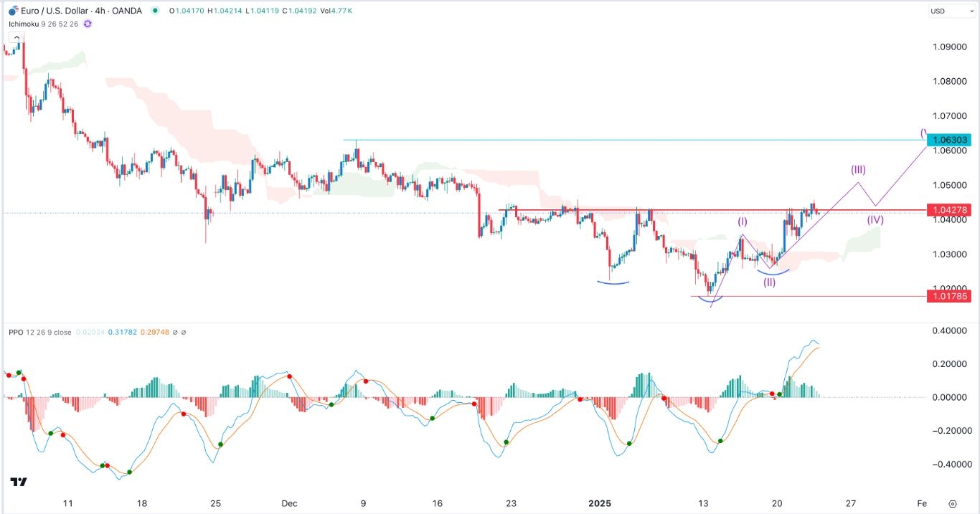The width and height of the screenshot is (980, 514).
Task: Click the purple refresh icon beside Ichimoku settings
Action: [x=86, y=24]
